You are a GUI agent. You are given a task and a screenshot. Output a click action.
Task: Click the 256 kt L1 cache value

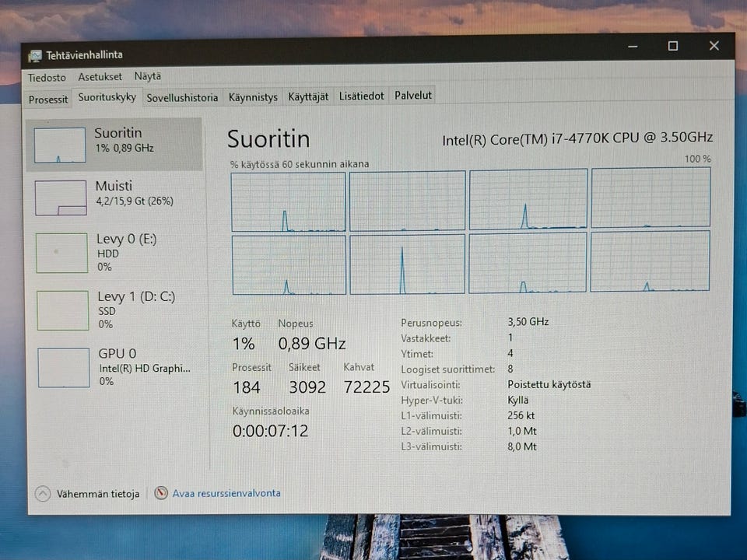[521, 415]
